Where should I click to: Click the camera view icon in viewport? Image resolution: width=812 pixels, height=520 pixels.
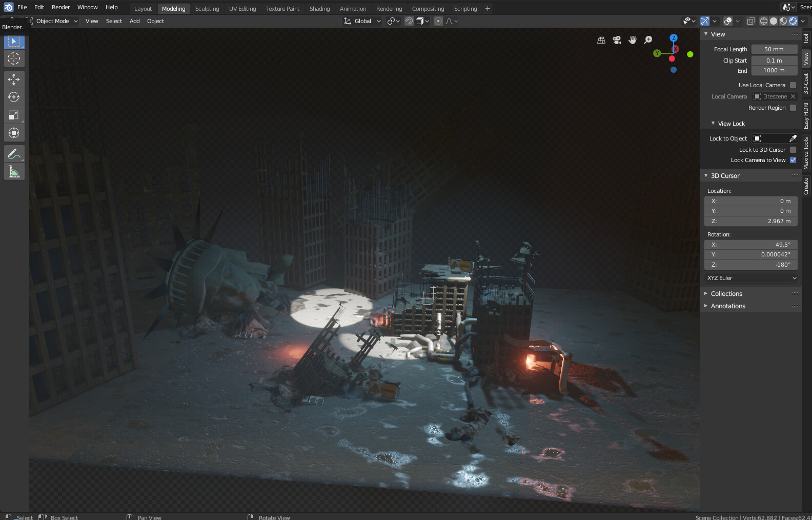[617, 40]
